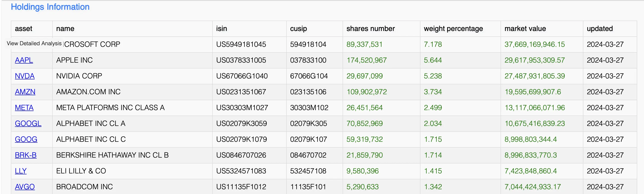Click market value 8,998,803,344.4

tap(530, 139)
